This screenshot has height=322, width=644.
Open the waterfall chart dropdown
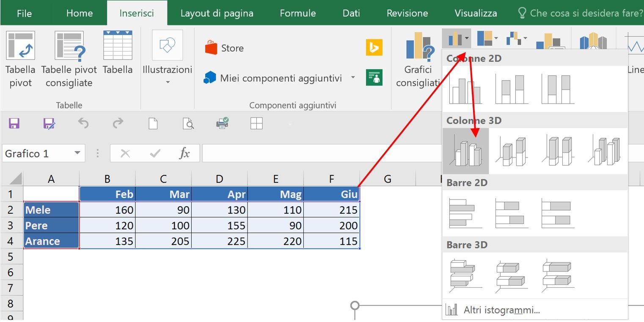click(x=517, y=39)
